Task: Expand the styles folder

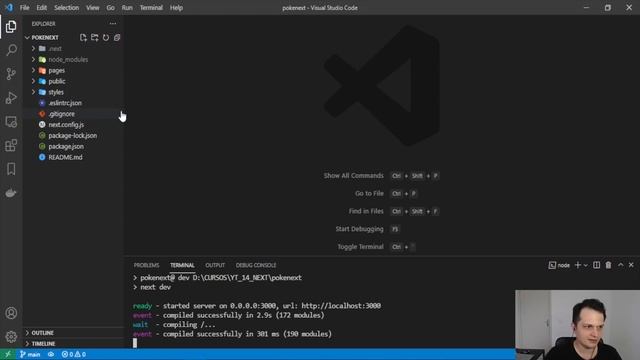Action: [x=33, y=92]
